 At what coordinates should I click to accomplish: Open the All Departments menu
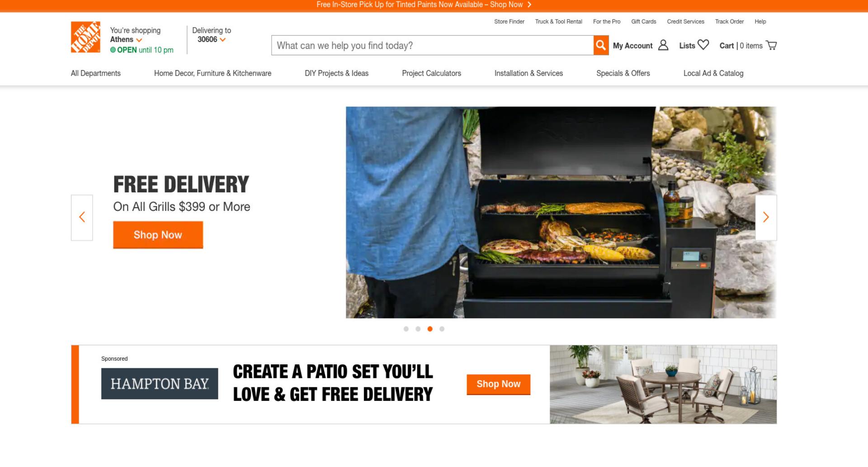[96, 73]
